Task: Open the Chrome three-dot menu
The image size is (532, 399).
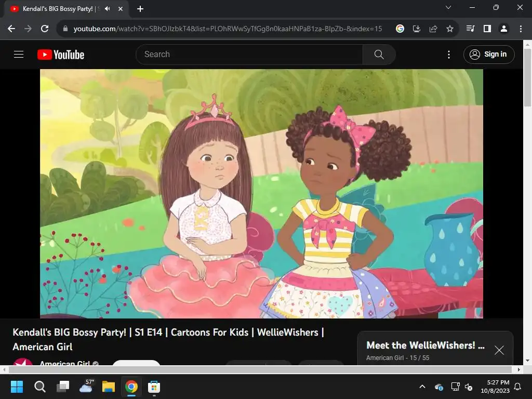Action: point(521,29)
